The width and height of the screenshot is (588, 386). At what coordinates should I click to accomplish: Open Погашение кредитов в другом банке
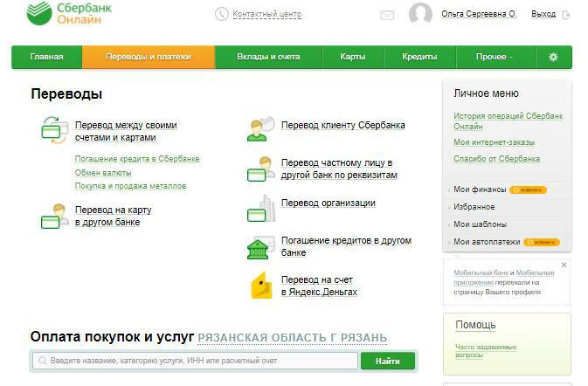click(x=346, y=246)
